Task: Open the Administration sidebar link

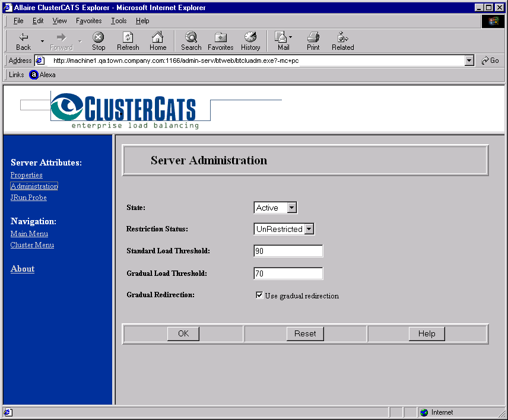Action: [x=34, y=186]
